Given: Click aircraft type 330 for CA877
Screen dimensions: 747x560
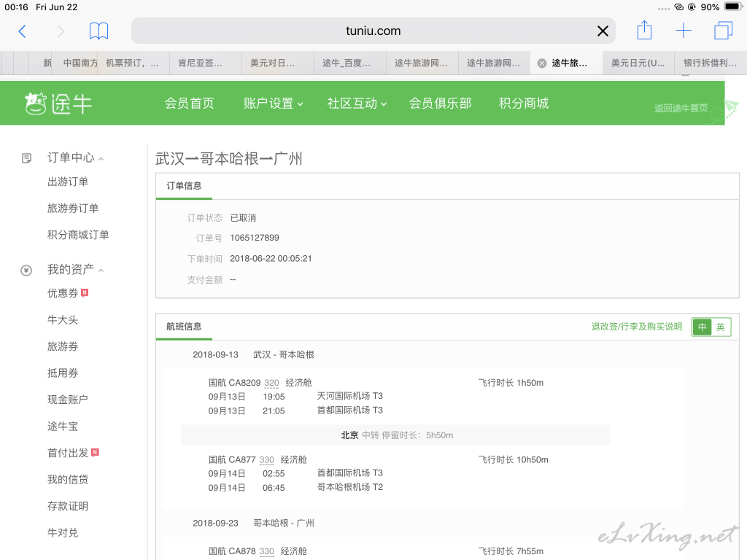Looking at the screenshot, I should pyautogui.click(x=267, y=460).
